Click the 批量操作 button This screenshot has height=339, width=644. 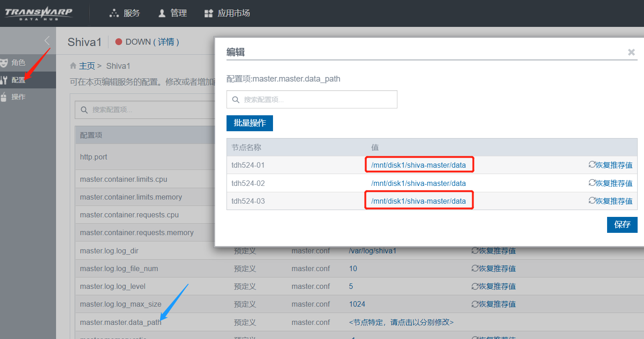coord(249,123)
